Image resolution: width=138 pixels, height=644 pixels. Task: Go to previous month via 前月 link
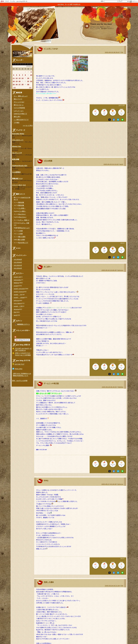coord(14,88)
